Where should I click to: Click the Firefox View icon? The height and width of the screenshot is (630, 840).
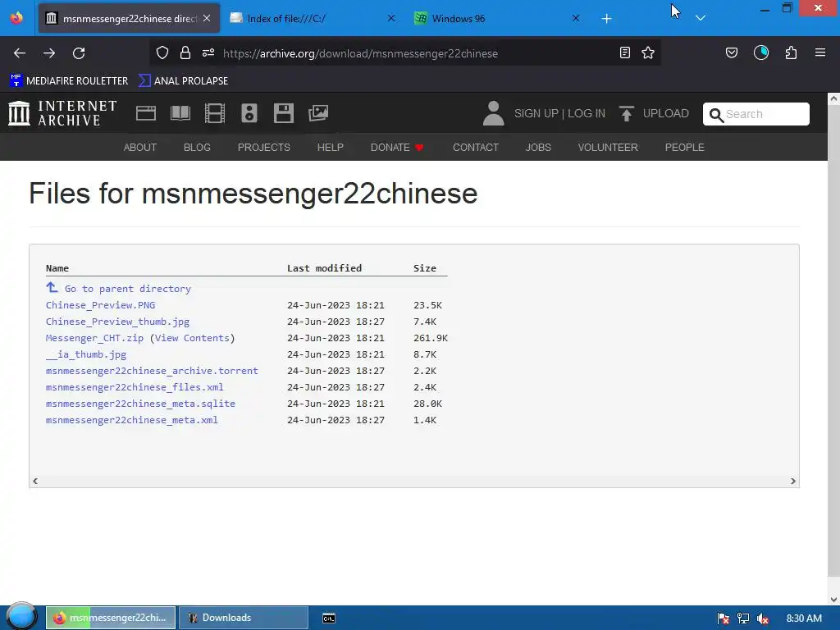[16, 18]
